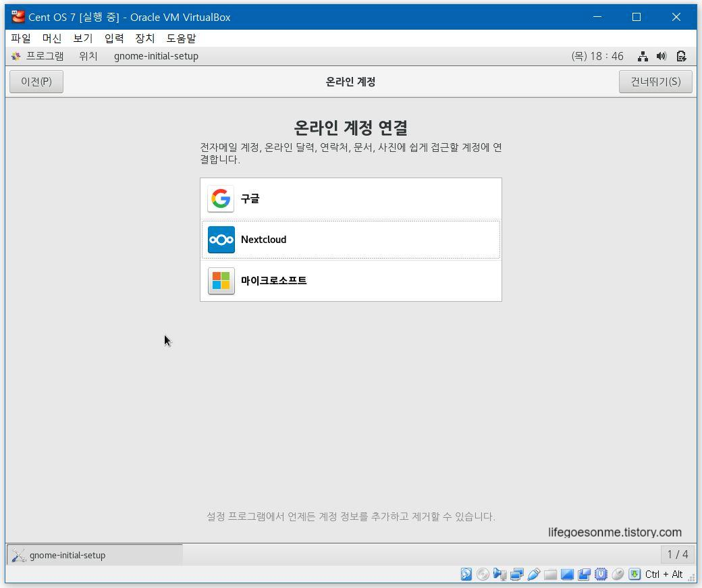Click the 1 / 4 workspace indicator
The height and width of the screenshot is (588, 702).
coord(678,554)
